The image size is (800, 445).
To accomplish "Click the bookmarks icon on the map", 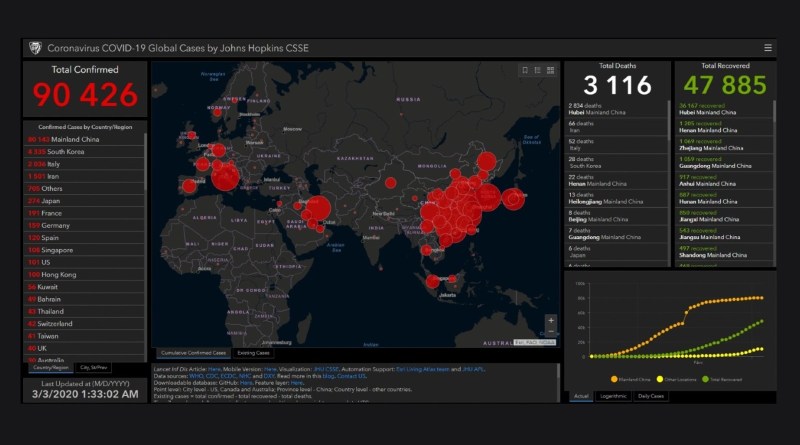I will (x=524, y=70).
